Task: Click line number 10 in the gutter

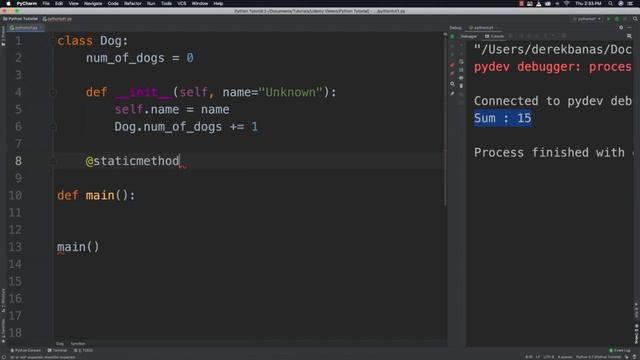Action: [x=15, y=195]
